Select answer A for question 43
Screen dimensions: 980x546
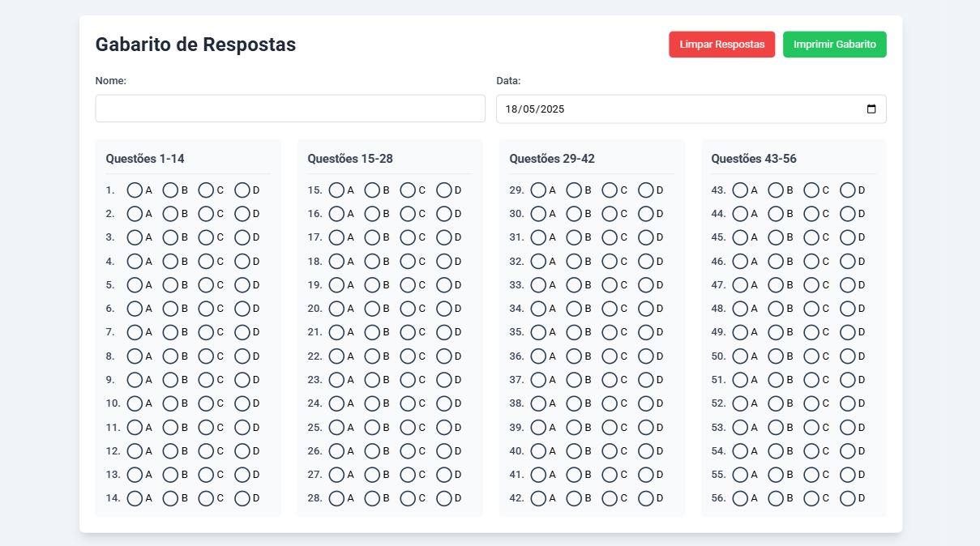click(740, 190)
